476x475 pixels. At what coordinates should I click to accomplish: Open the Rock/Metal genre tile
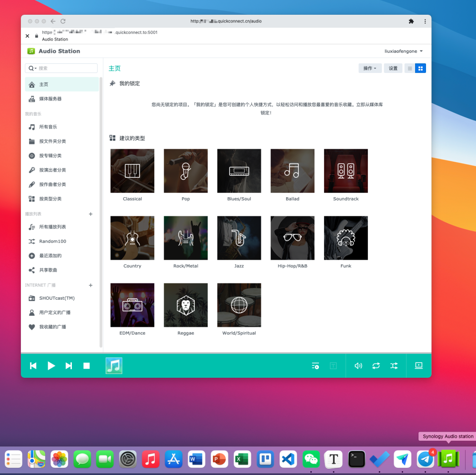pyautogui.click(x=186, y=238)
